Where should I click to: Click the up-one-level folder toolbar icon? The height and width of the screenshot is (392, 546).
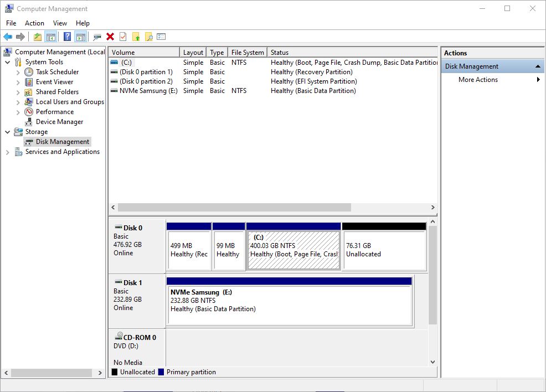pyautogui.click(x=37, y=37)
